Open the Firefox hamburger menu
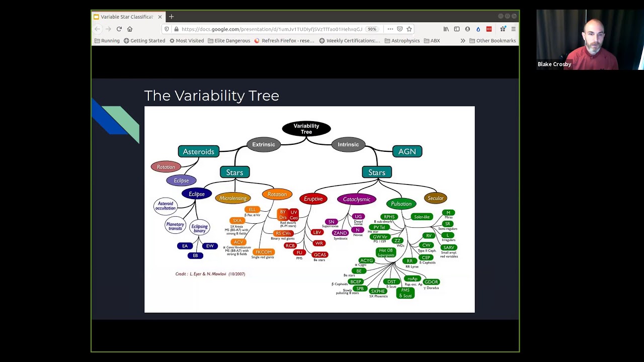 point(513,29)
